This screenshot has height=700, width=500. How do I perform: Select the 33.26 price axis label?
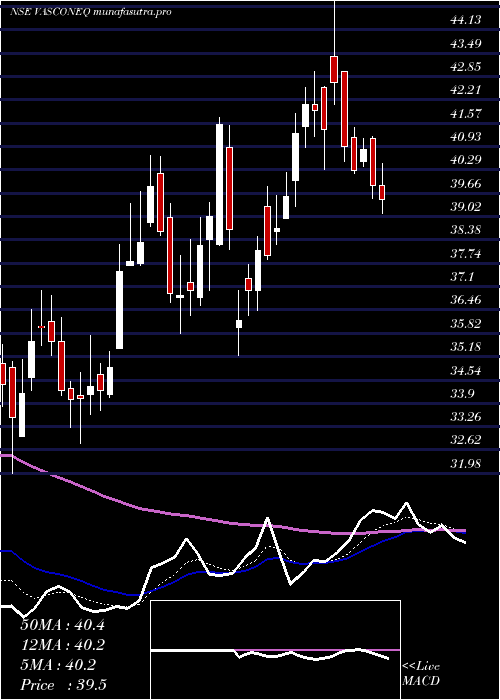click(466, 417)
